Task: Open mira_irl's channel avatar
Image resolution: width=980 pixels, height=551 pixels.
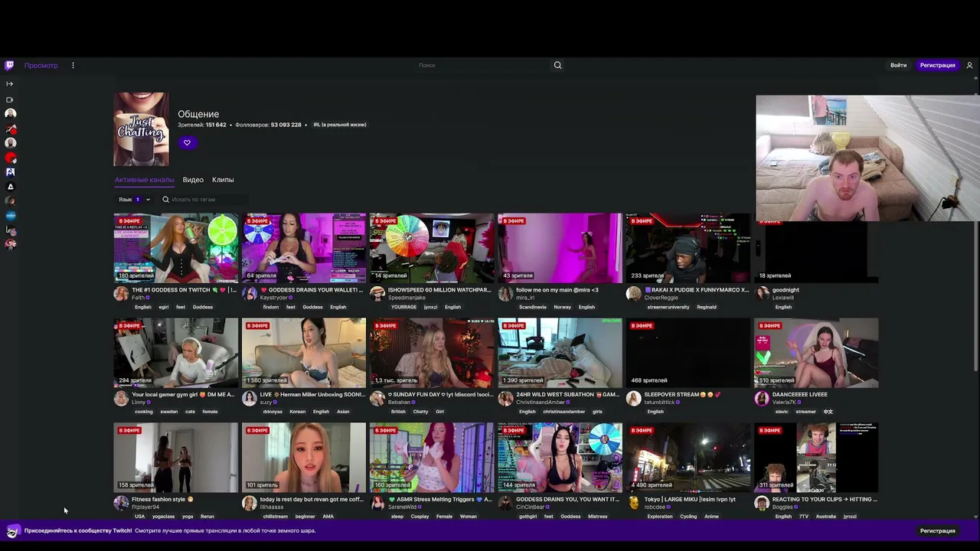Action: click(505, 294)
